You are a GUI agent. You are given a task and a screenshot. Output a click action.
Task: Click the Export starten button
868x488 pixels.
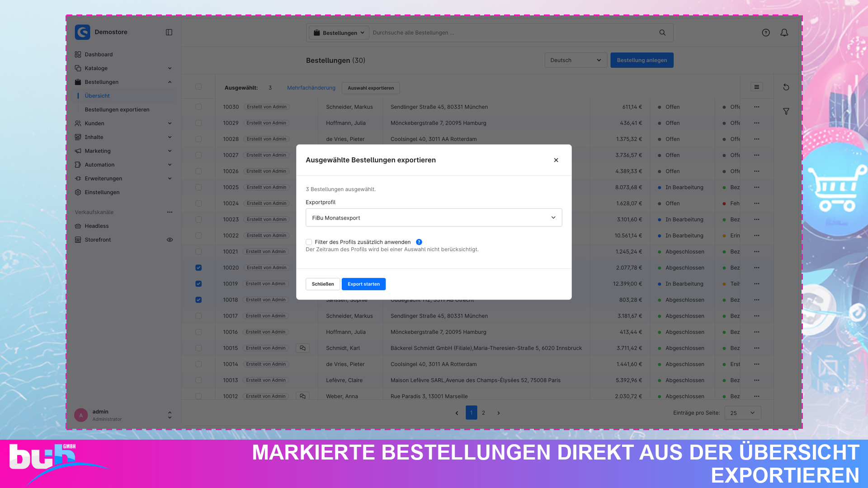[x=363, y=284]
